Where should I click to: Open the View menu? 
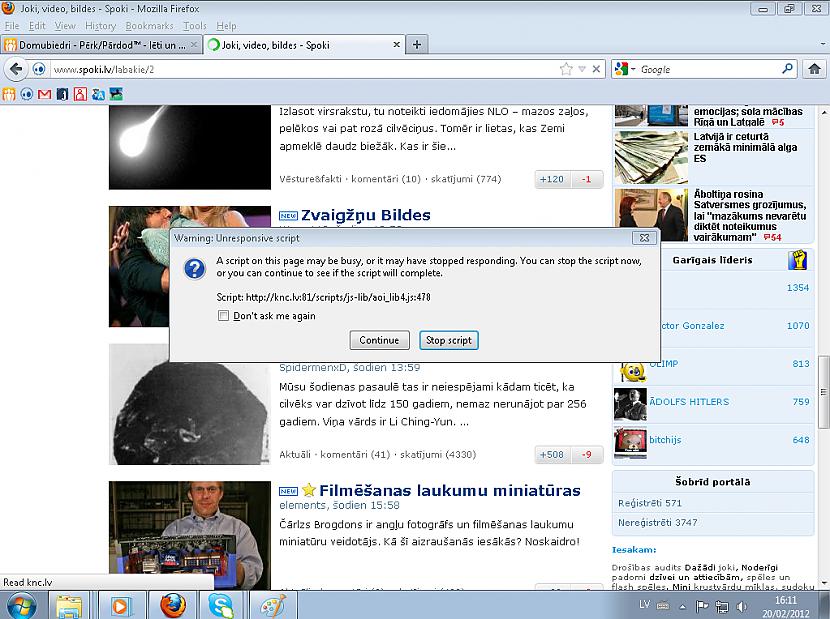(65, 25)
